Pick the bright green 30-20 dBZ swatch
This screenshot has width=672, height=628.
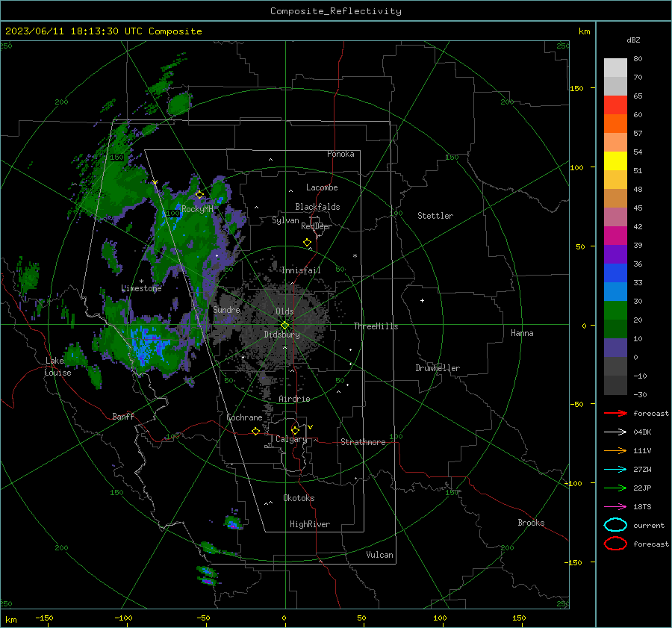point(615,311)
